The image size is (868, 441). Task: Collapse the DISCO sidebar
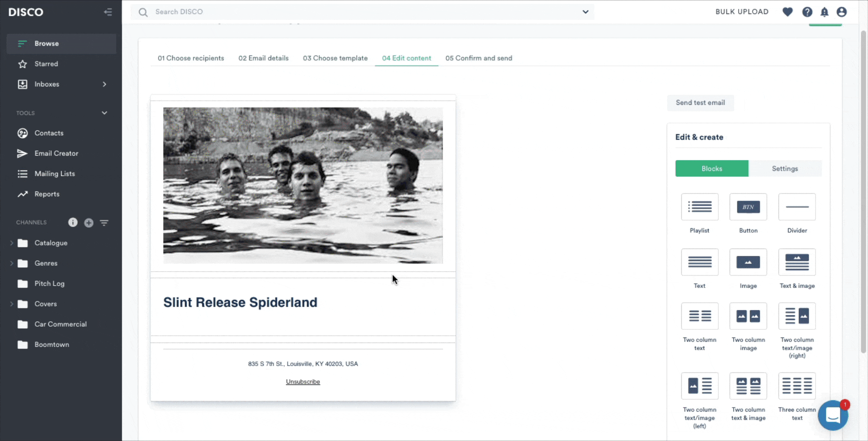108,12
